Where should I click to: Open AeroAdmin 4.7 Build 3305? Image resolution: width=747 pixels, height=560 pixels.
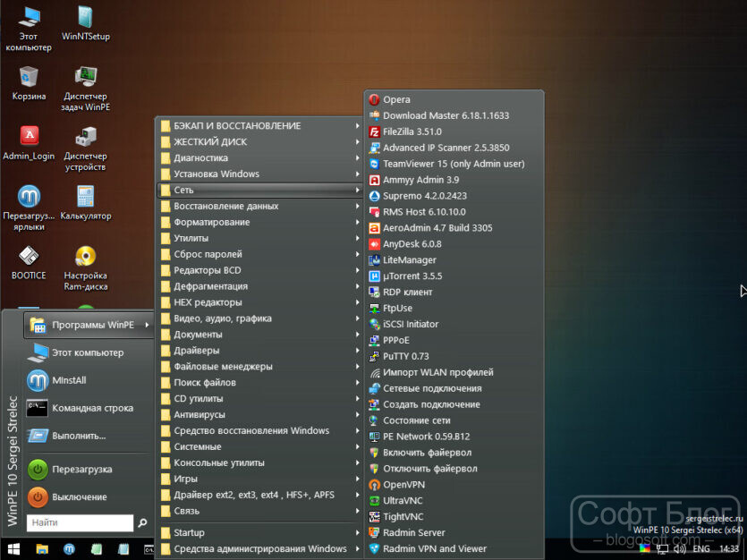point(454,228)
